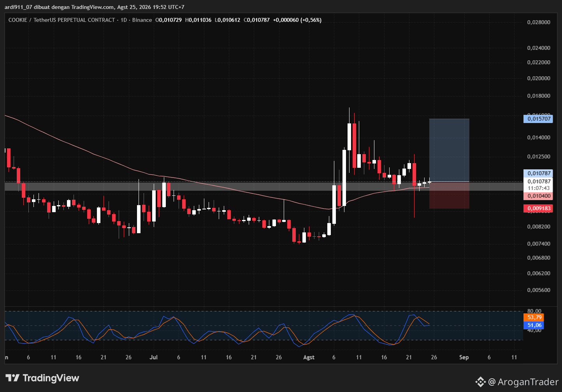Click the low value L0,010612
The width and height of the screenshot is (562, 392).
pos(227,20)
